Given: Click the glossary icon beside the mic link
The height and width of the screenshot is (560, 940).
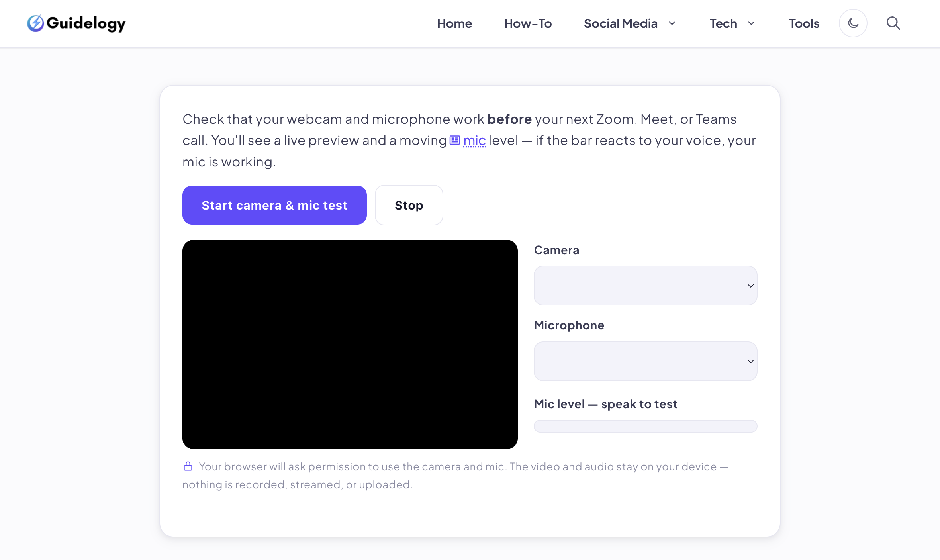Looking at the screenshot, I should [455, 140].
